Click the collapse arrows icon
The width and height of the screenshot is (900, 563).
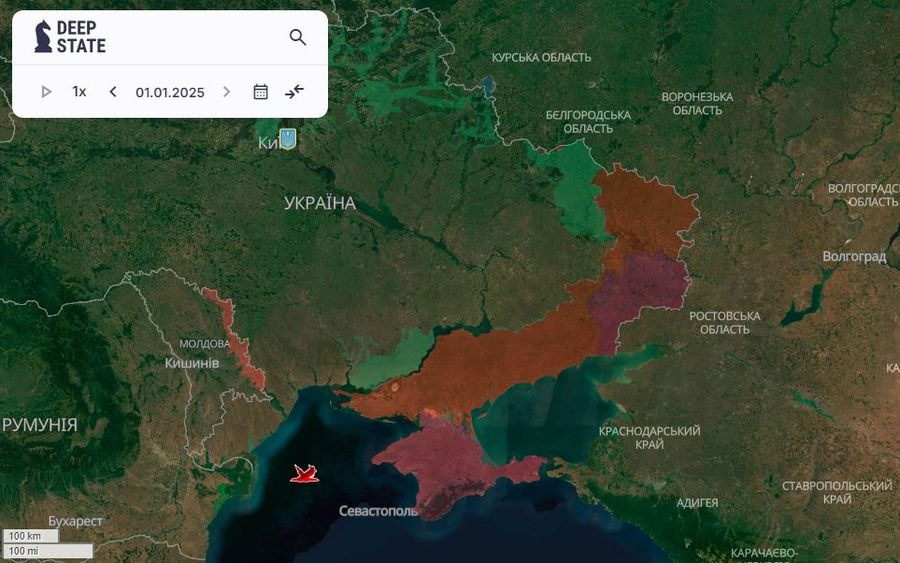294,92
